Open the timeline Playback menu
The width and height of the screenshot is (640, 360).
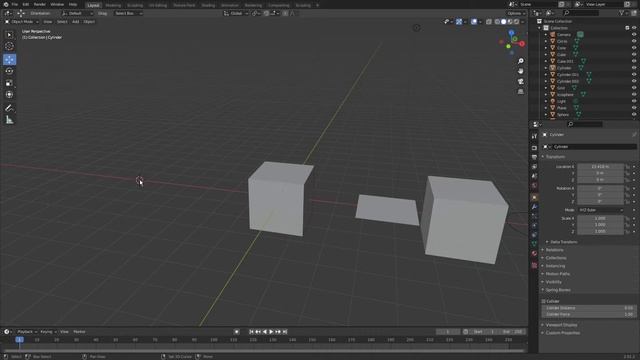pos(27,332)
